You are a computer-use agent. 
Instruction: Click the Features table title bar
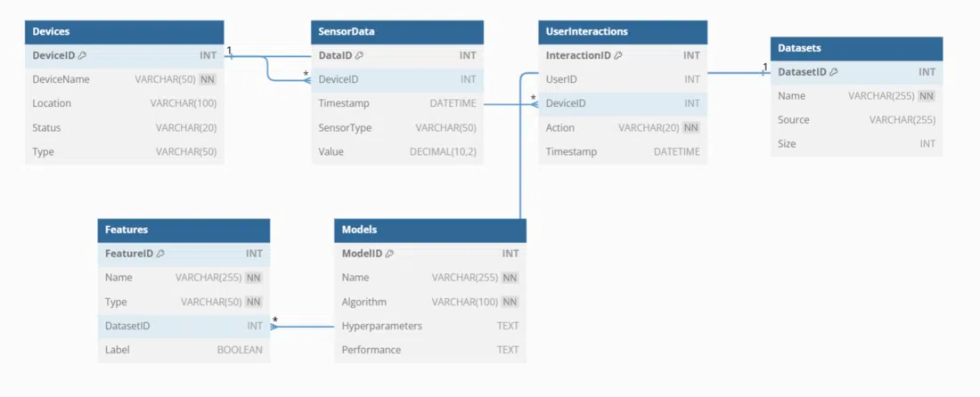pyautogui.click(x=184, y=230)
